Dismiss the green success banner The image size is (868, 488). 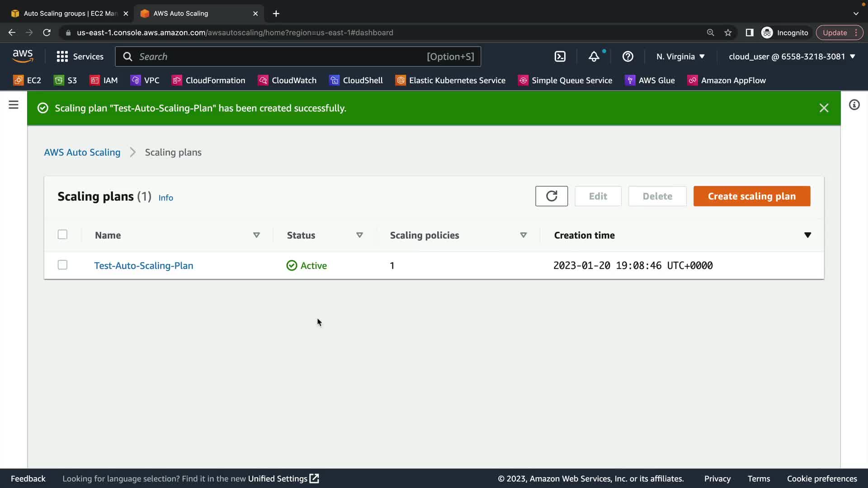[x=824, y=108]
